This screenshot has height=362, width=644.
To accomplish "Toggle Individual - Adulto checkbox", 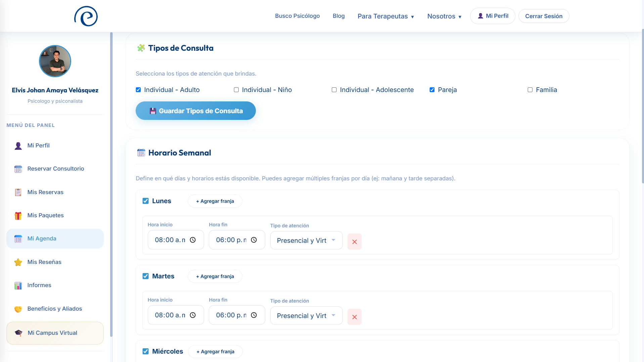I will (138, 90).
